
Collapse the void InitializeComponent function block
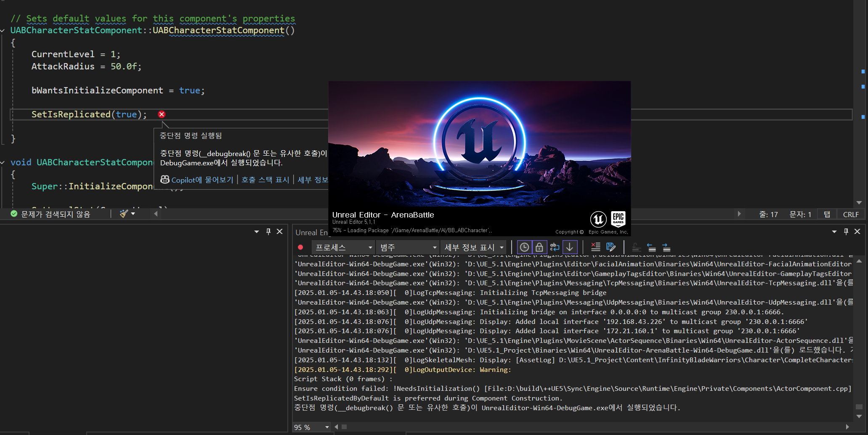point(3,162)
